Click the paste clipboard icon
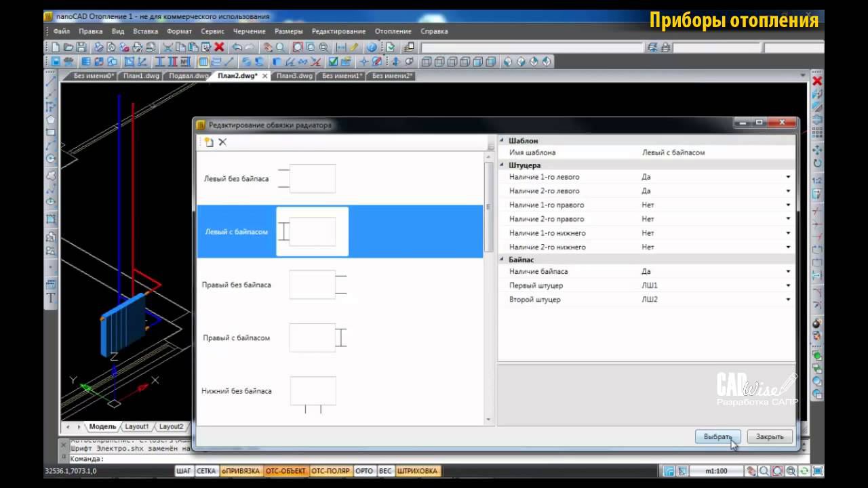 pos(193,47)
